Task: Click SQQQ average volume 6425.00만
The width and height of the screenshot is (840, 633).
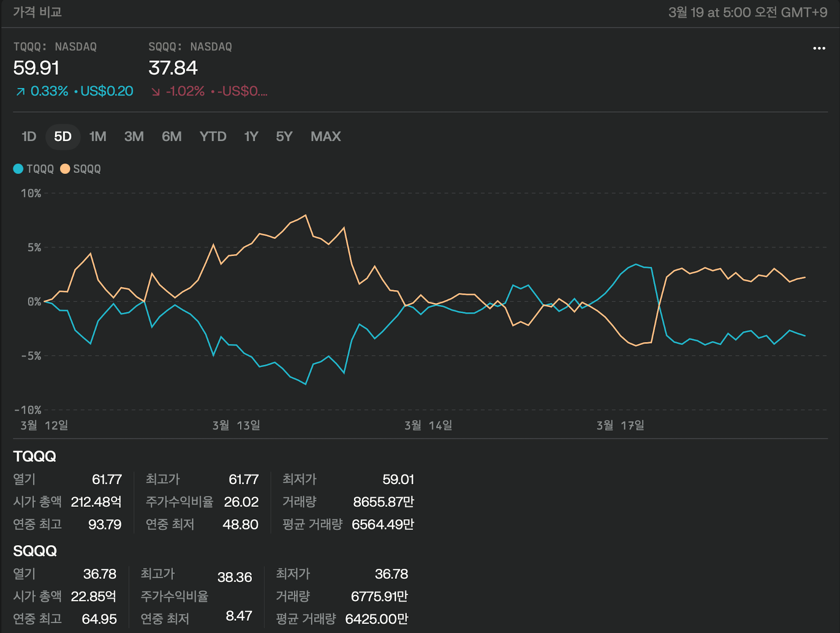Action: coord(377,619)
